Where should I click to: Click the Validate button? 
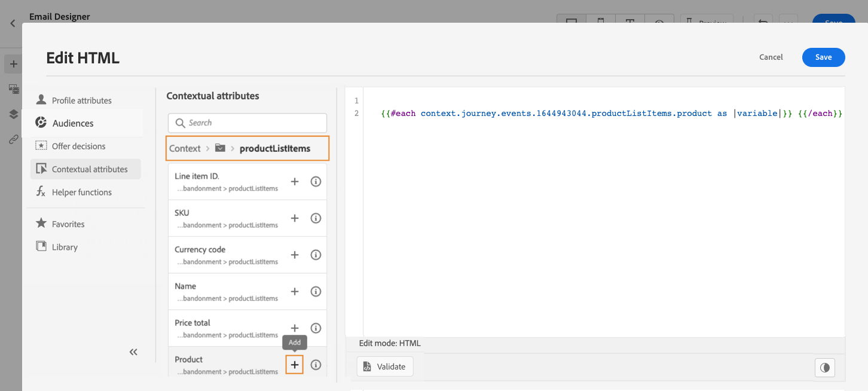click(x=384, y=366)
